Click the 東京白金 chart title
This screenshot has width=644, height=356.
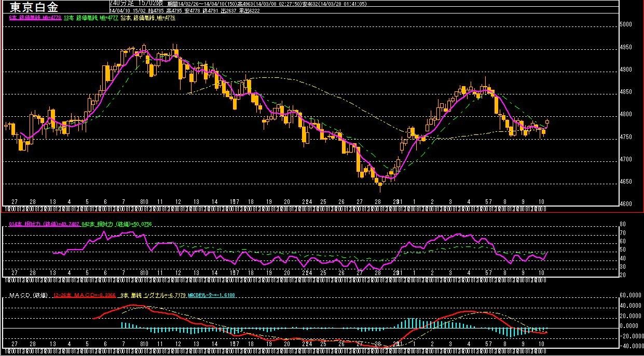[x=34, y=7]
